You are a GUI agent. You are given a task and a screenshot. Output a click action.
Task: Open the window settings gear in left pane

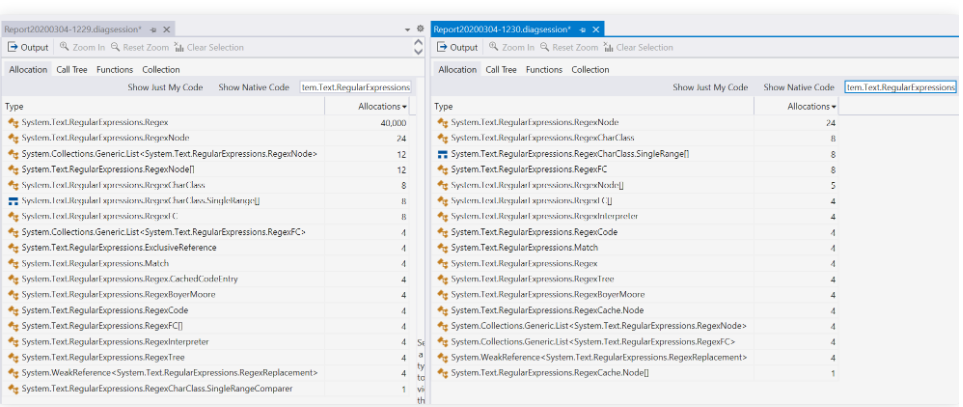[x=420, y=30]
